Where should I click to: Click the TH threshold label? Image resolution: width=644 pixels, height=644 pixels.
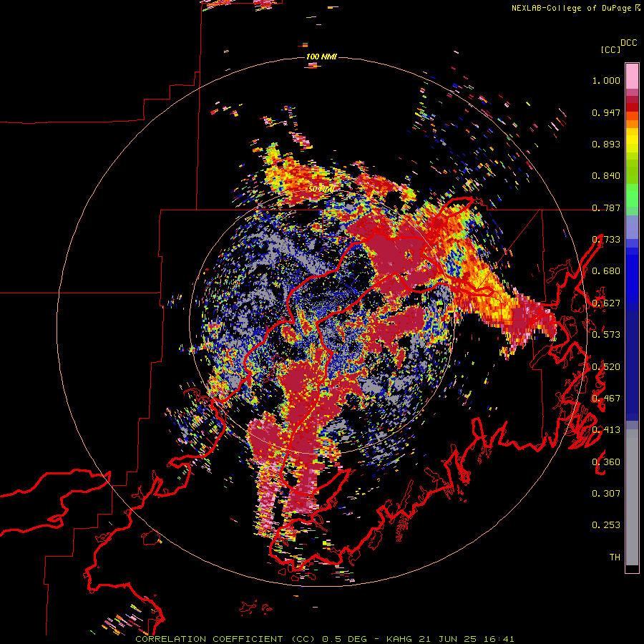[x=615, y=557]
